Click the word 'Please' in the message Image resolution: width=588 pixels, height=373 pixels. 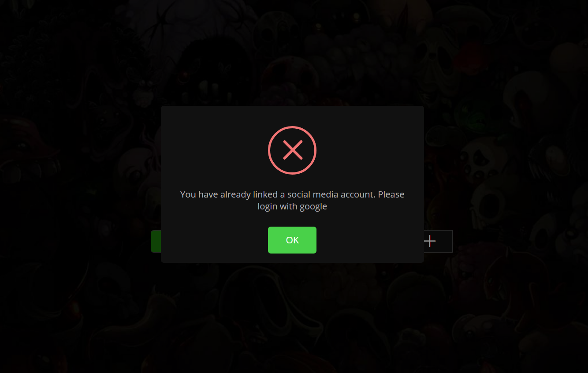pyautogui.click(x=391, y=194)
